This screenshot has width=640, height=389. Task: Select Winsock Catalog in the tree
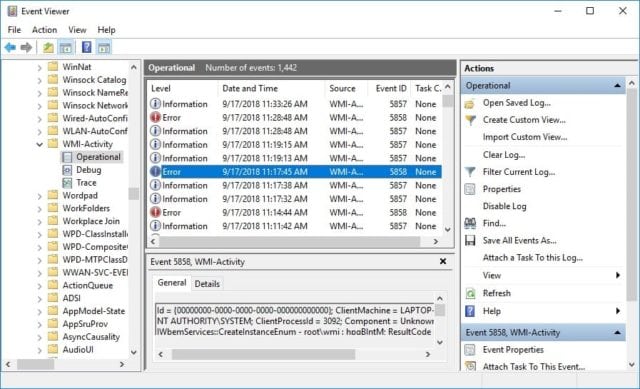coord(94,80)
